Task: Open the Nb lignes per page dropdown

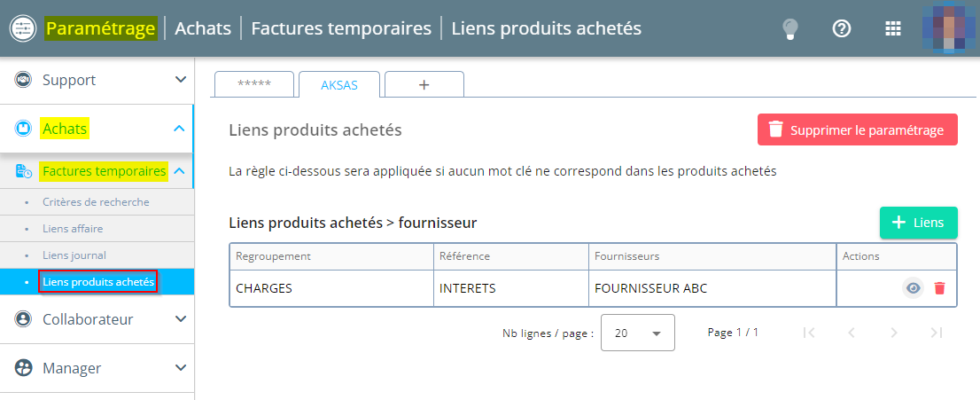Action: click(637, 333)
